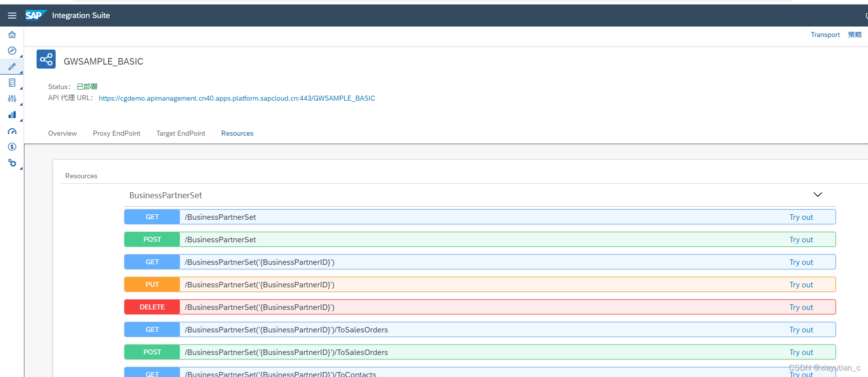Click the GWSAMPLE_BASIC API proxy icon
This screenshot has width=868, height=377.
click(x=46, y=60)
